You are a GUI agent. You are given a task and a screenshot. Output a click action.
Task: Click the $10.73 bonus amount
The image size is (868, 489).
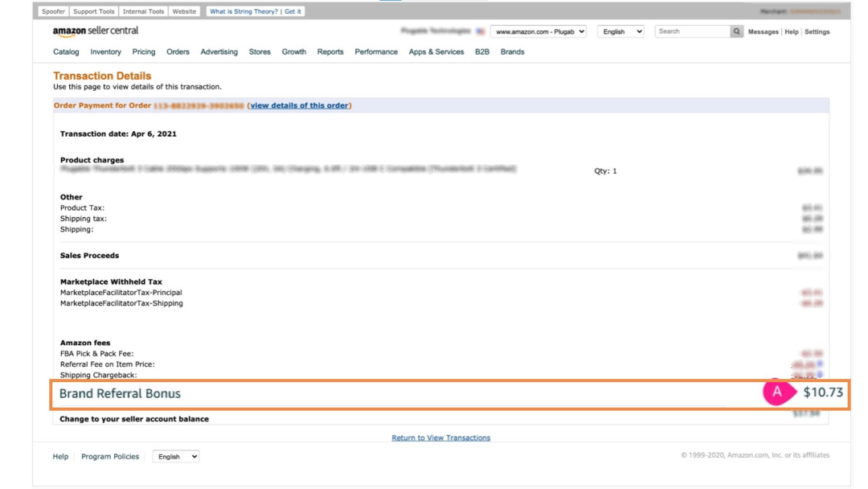[823, 392]
